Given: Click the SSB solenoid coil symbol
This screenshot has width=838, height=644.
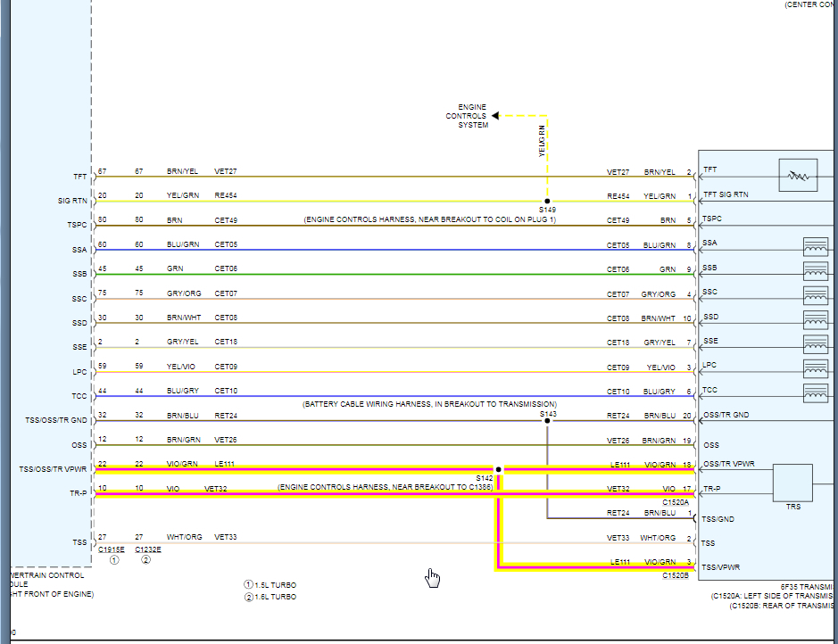Looking at the screenshot, I should pyautogui.click(x=816, y=271).
